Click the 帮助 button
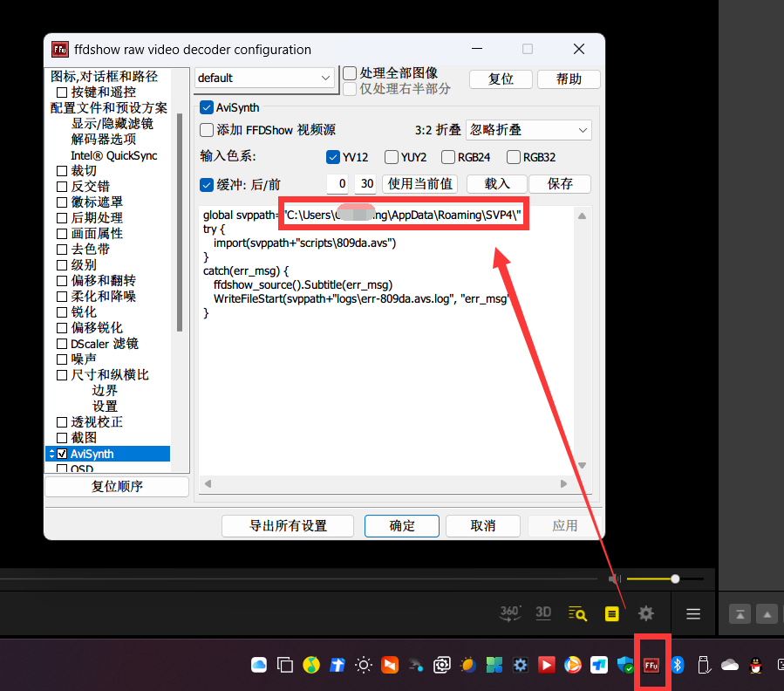 click(569, 79)
